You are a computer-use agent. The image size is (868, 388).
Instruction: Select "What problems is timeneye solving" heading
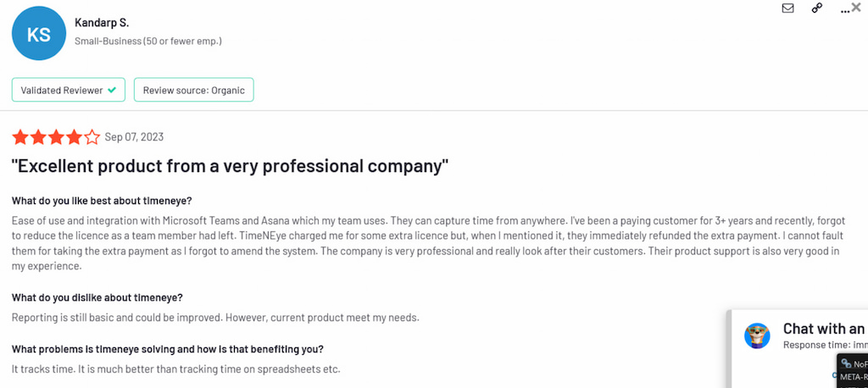[167, 349]
